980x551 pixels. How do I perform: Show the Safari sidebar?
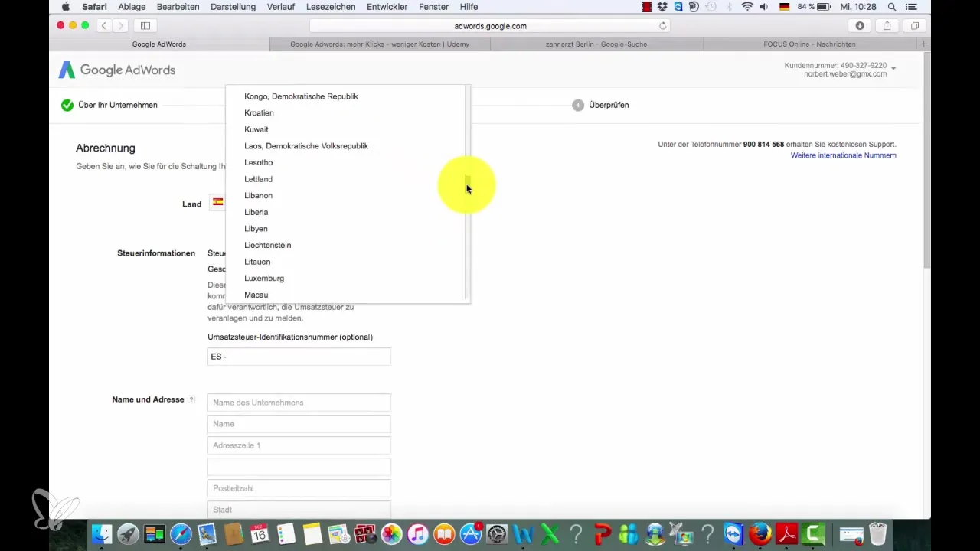pos(145,25)
